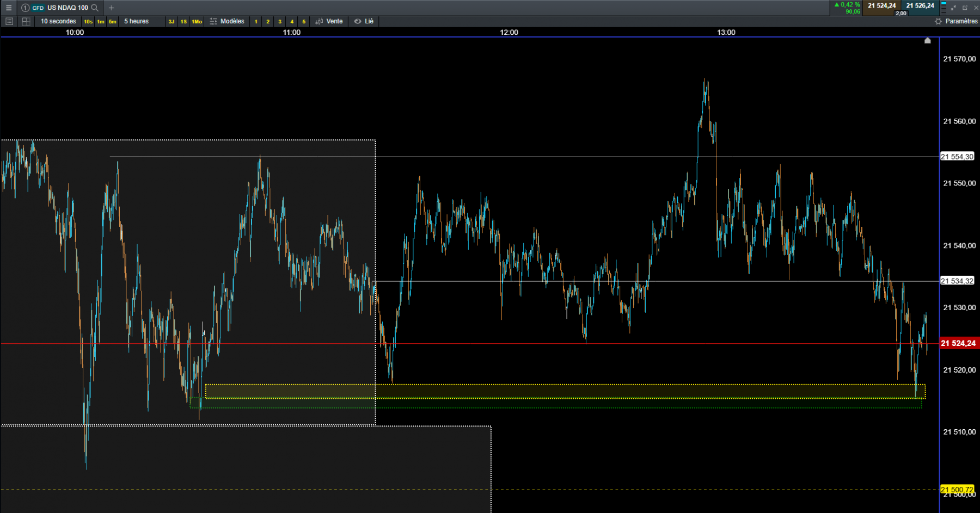Screen dimensions: 980x513
Task: Open the market depth ladder icon
Action: click(x=944, y=8)
